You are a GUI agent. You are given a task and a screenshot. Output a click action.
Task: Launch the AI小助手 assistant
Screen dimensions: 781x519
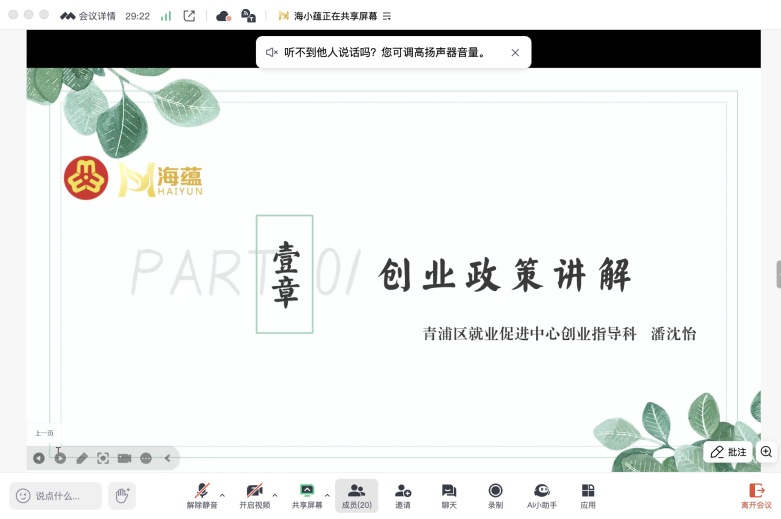541,495
